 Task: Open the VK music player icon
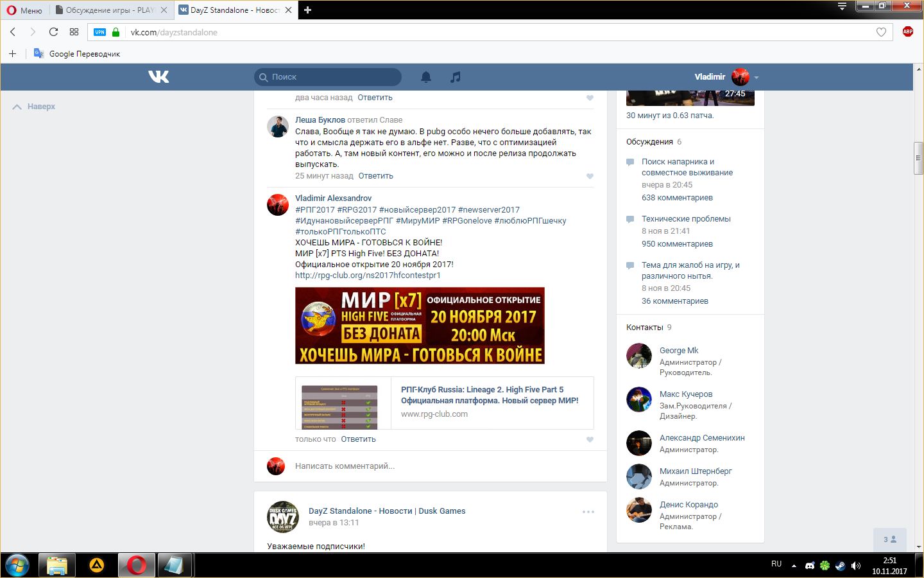[455, 77]
